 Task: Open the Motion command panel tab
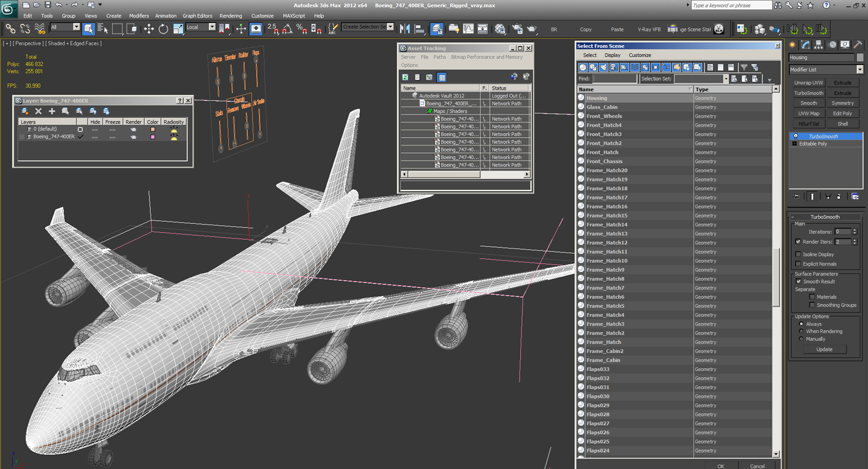(x=832, y=45)
